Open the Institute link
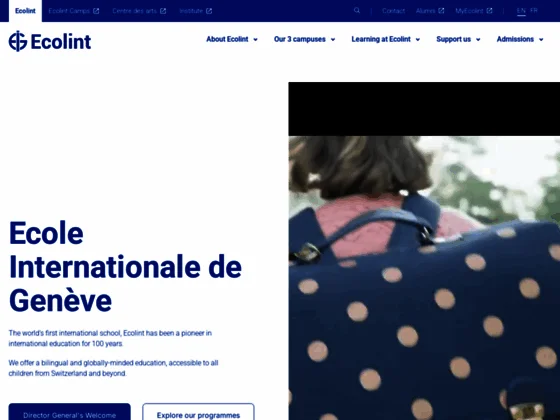560x420 pixels. pos(195,11)
